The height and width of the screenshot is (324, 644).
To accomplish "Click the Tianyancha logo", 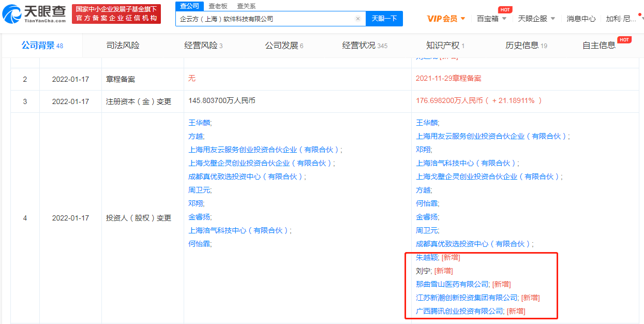I will point(34,14).
